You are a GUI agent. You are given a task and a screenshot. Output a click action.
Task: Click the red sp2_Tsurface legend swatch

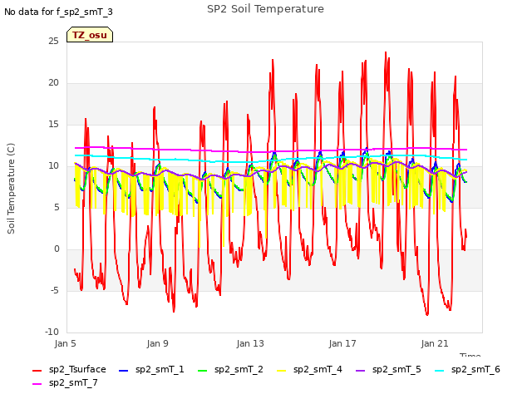click(37, 371)
